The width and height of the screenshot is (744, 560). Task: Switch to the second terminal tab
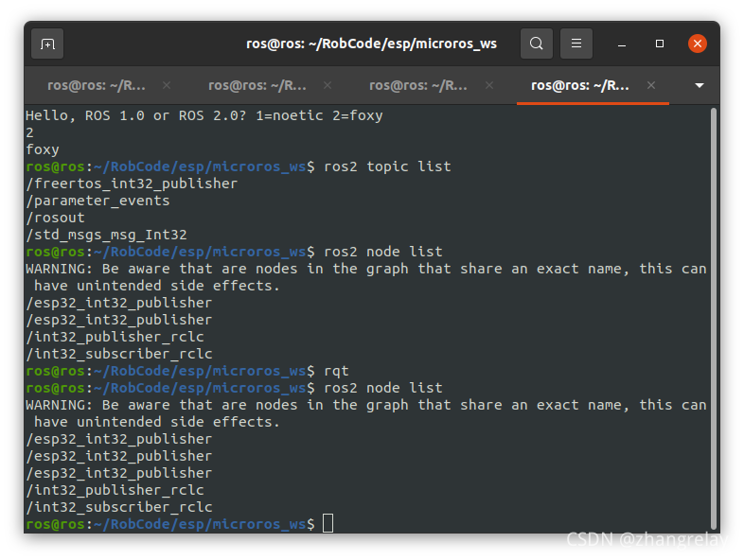click(257, 85)
